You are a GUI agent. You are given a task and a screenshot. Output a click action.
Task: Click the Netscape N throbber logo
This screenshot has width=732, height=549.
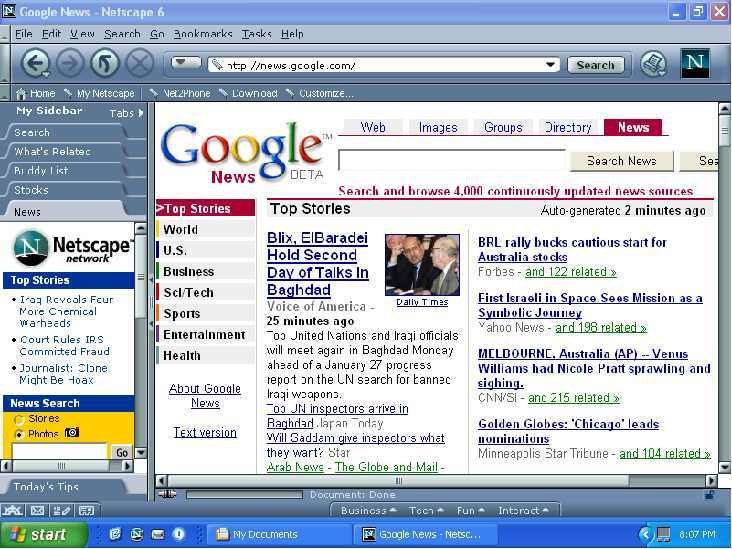coord(695,63)
